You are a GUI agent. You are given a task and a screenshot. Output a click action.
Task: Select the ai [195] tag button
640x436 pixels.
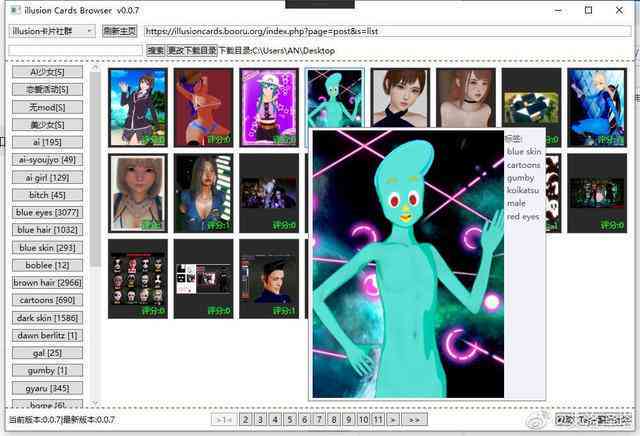click(x=47, y=142)
